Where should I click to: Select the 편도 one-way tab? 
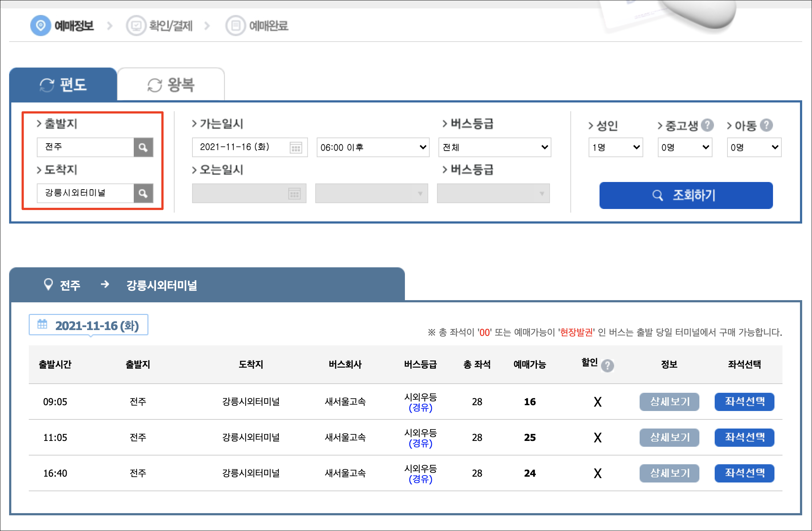[x=63, y=85]
